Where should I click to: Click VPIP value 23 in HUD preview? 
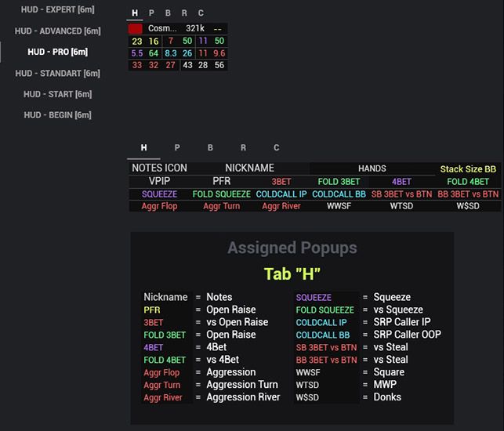[137, 41]
